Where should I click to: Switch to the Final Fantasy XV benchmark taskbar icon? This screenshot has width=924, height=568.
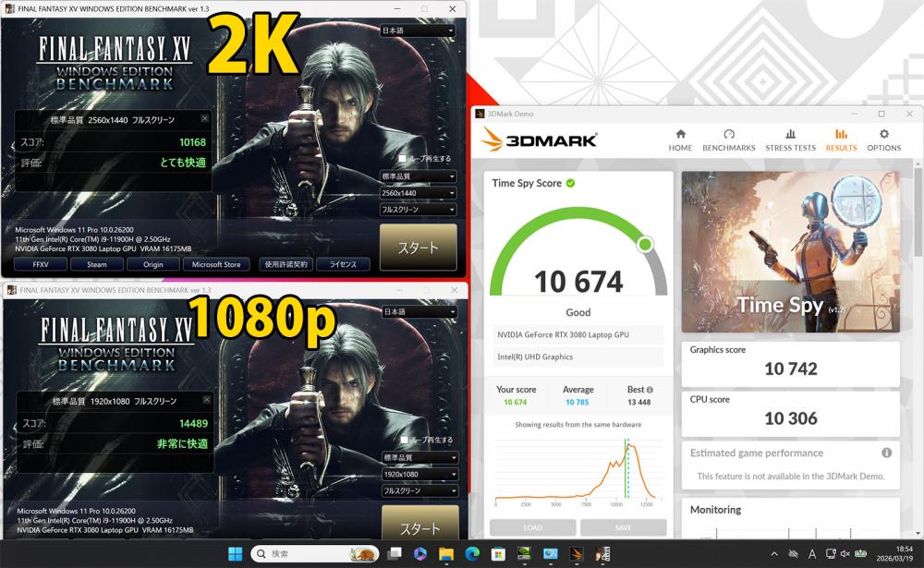coord(602,554)
